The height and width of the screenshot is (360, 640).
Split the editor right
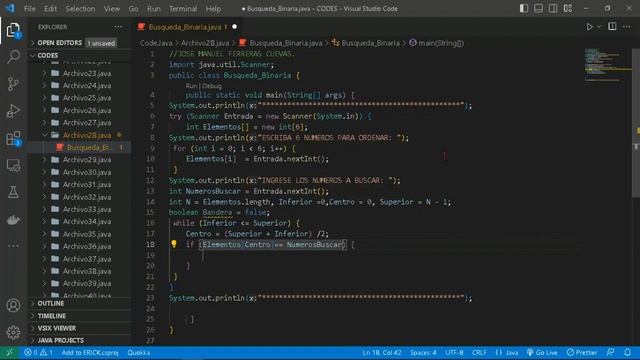(x=612, y=27)
